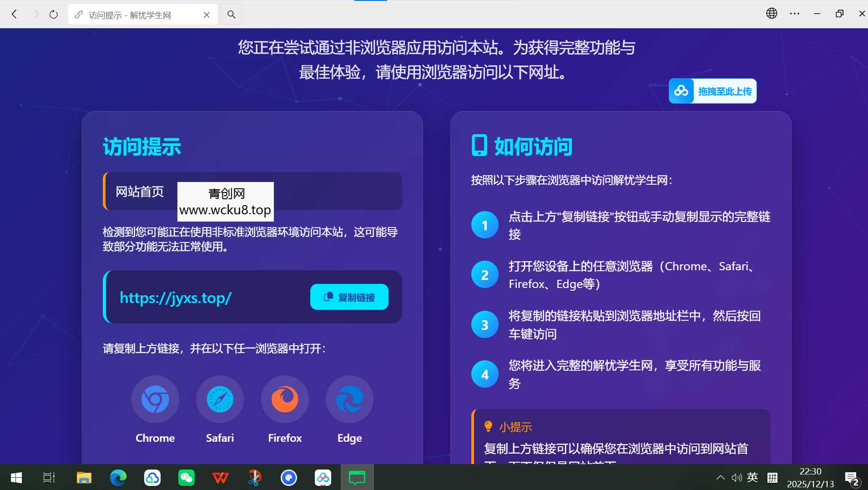
Task: Select the Safari browser icon on the page
Action: [x=220, y=399]
